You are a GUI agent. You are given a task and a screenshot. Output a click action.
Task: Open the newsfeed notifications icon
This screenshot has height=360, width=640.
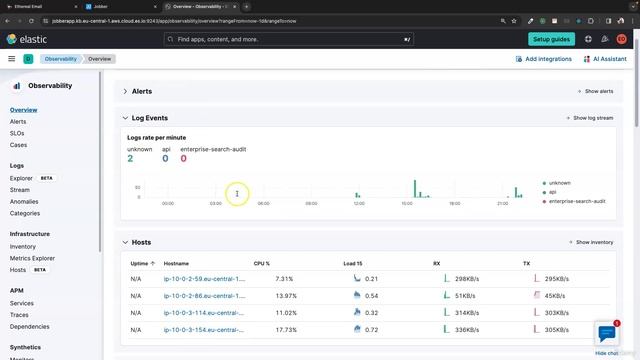coord(604,39)
